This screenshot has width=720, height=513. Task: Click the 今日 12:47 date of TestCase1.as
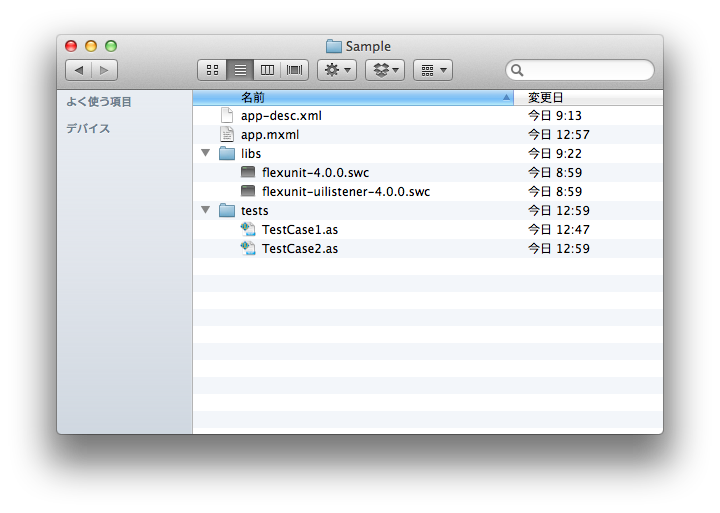(x=558, y=229)
